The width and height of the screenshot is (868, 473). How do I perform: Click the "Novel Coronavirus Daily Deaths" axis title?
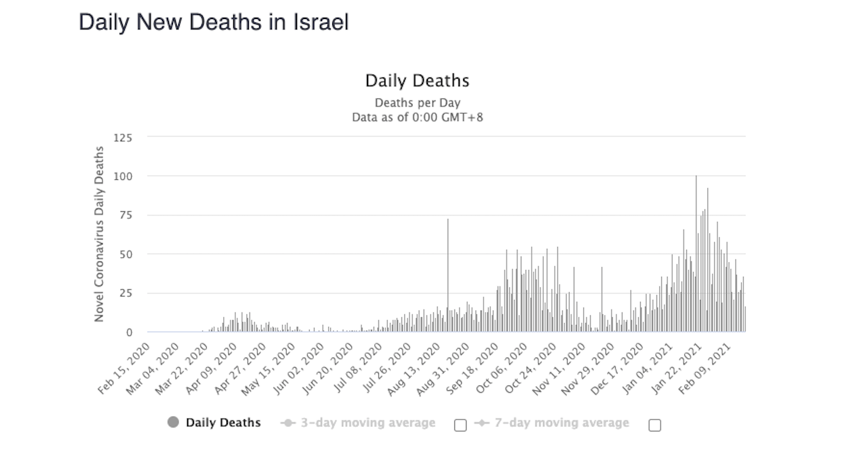click(x=99, y=234)
